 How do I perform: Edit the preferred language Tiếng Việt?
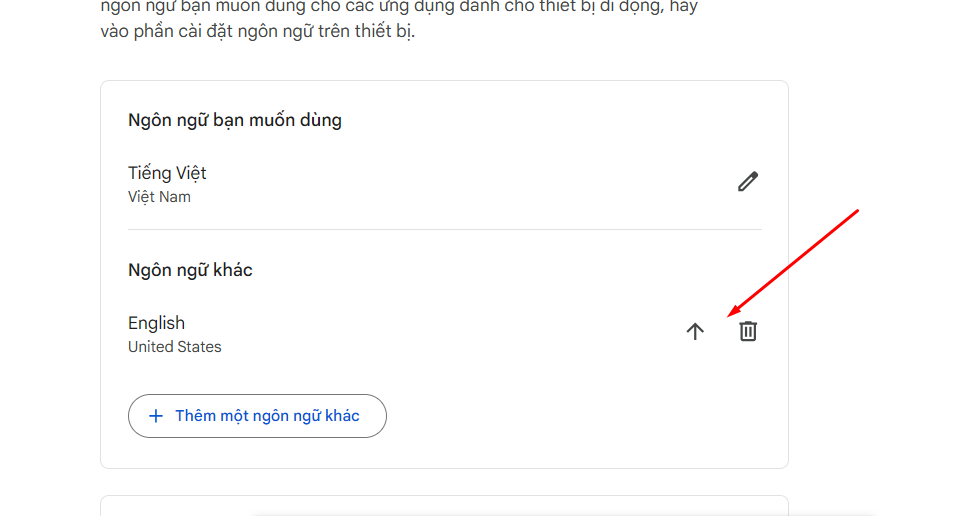click(x=748, y=182)
